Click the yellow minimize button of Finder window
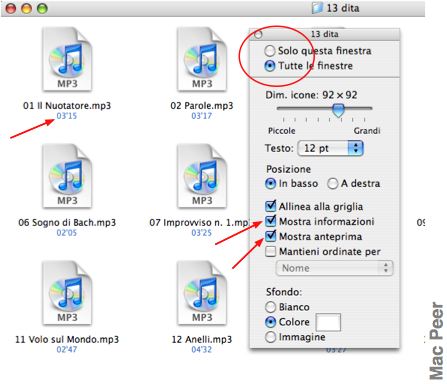Viewport: 447px width, 384px height. pyautogui.click(x=27, y=8)
